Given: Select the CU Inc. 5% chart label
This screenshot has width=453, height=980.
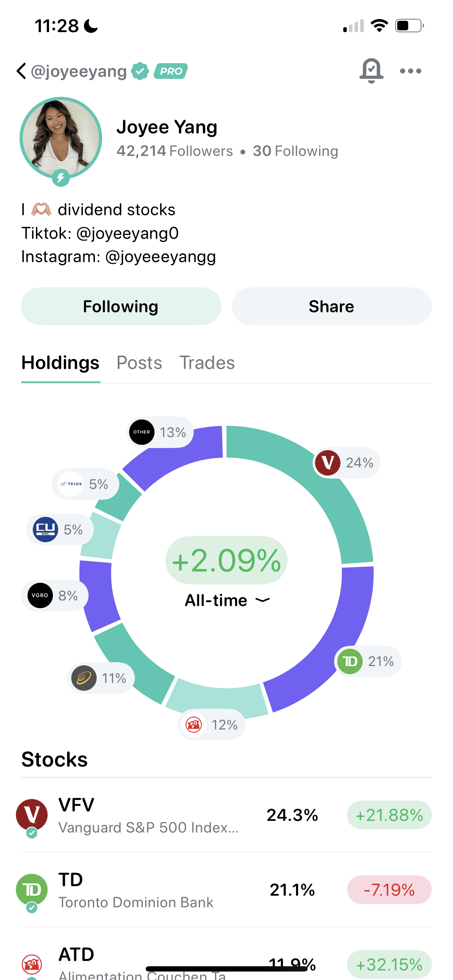Looking at the screenshot, I should click(60, 530).
